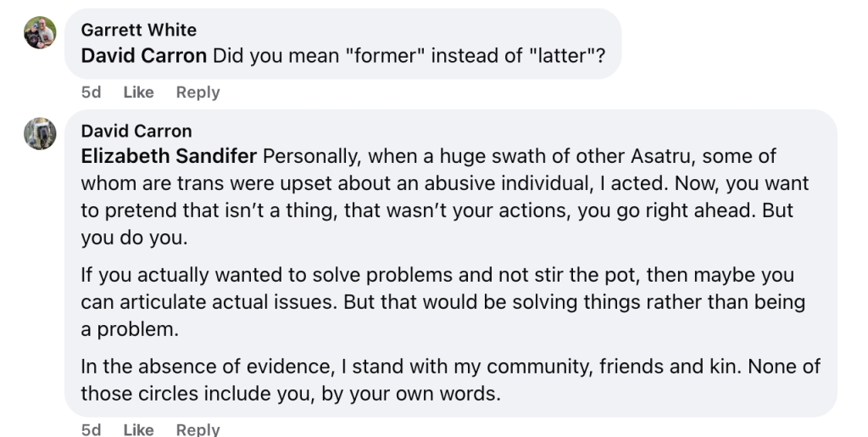Open the 5d timestamp under David Carron's comment
Image resolution: width=868 pixels, height=437 pixels.
click(x=91, y=429)
